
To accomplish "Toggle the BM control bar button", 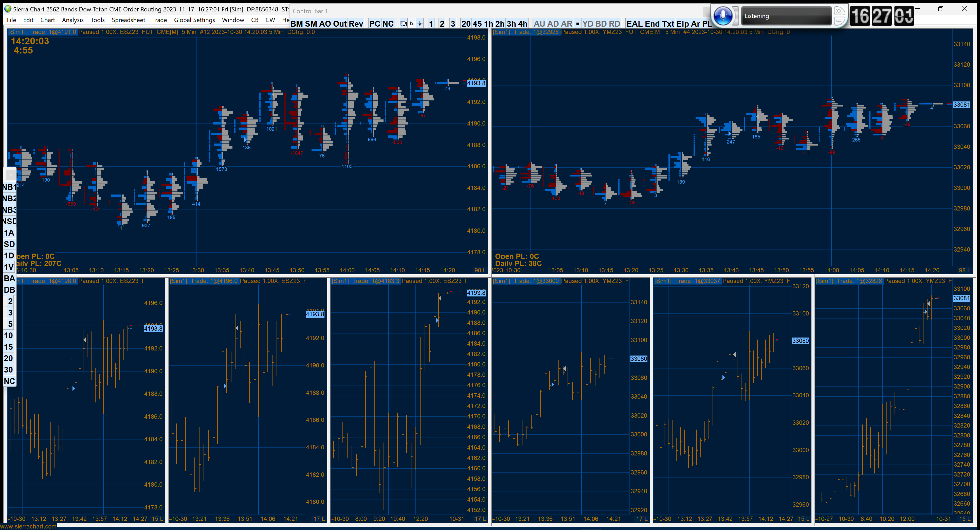I will tap(296, 24).
